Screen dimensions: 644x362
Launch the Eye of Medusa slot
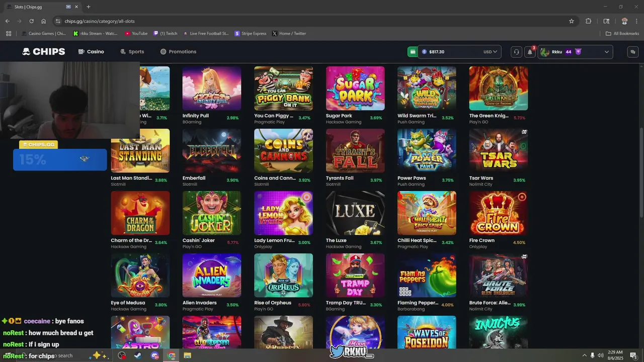point(140,276)
